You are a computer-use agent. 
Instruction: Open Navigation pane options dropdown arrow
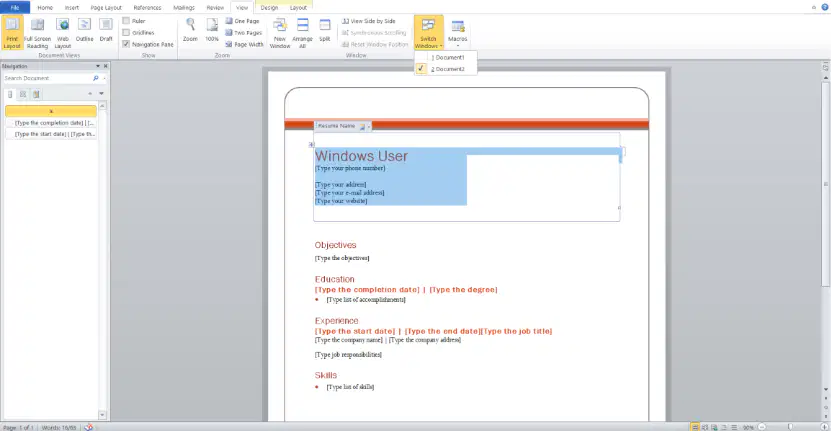click(98, 66)
